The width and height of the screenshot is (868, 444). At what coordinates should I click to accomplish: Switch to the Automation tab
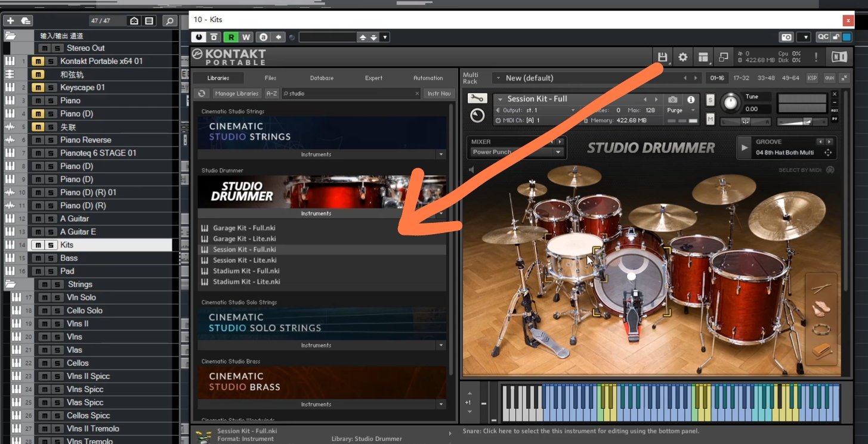coord(428,78)
